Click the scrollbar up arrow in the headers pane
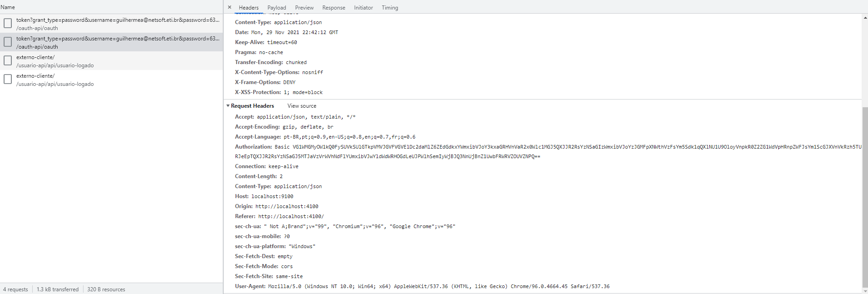The width and height of the screenshot is (868, 294). pyautogui.click(x=865, y=17)
